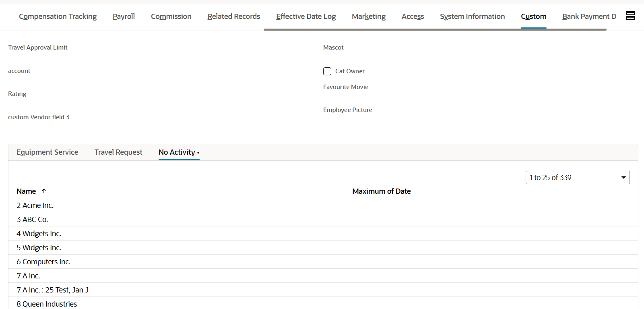
Task: Switch to Compensation Tracking tab
Action: pos(58,17)
